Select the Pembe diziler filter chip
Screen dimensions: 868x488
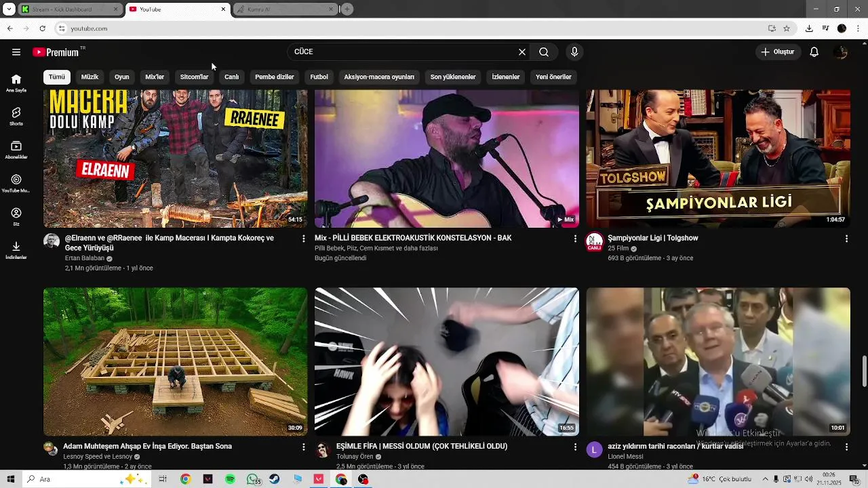pos(275,77)
